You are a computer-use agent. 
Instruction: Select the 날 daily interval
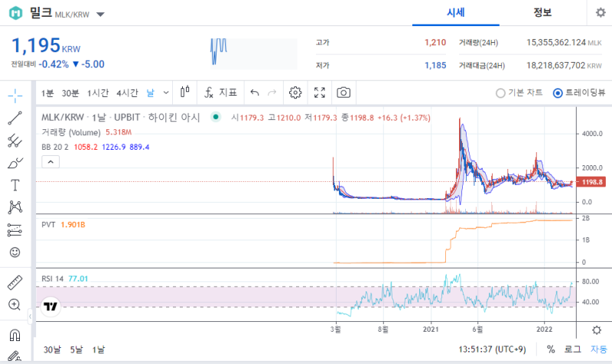pos(150,93)
